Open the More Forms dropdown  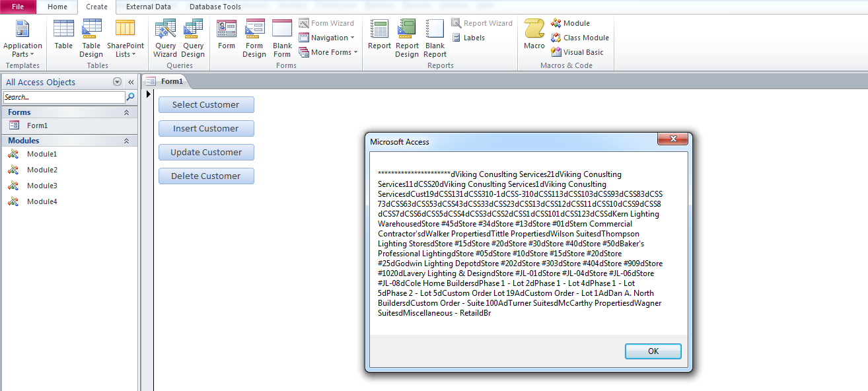(x=328, y=52)
